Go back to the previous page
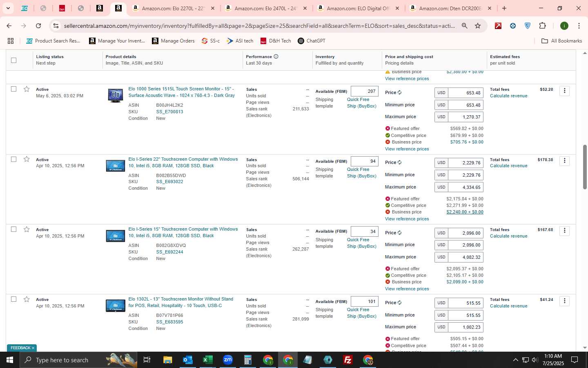This screenshot has height=368, width=588. [x=9, y=26]
